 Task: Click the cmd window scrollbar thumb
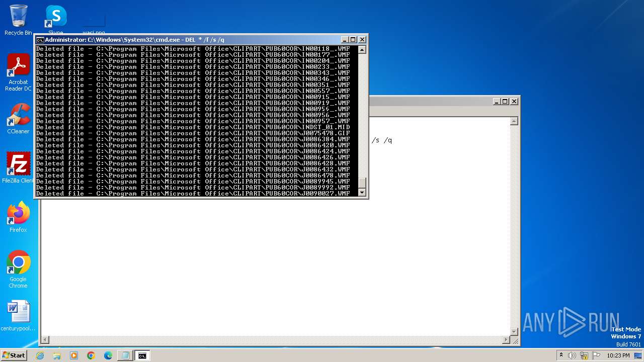(362, 183)
